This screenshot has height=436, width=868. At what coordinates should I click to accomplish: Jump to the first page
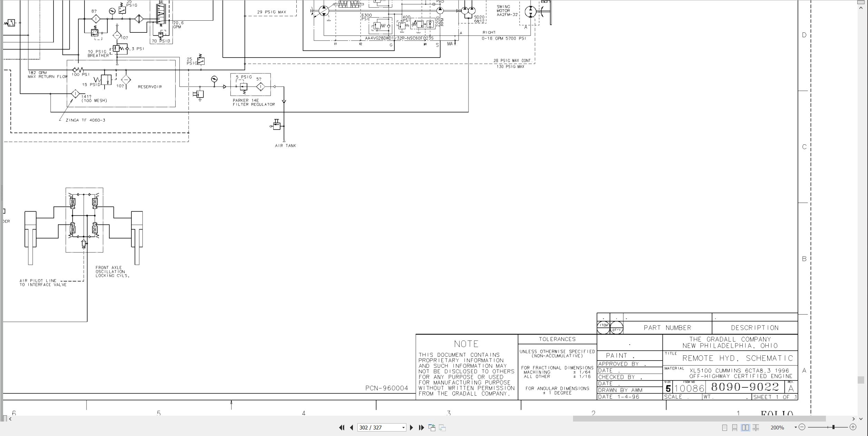coord(342,427)
